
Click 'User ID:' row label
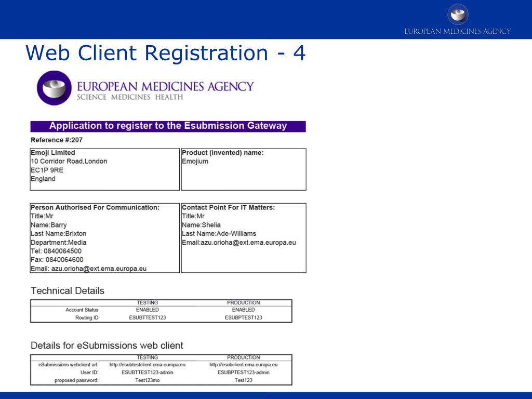[89, 373]
